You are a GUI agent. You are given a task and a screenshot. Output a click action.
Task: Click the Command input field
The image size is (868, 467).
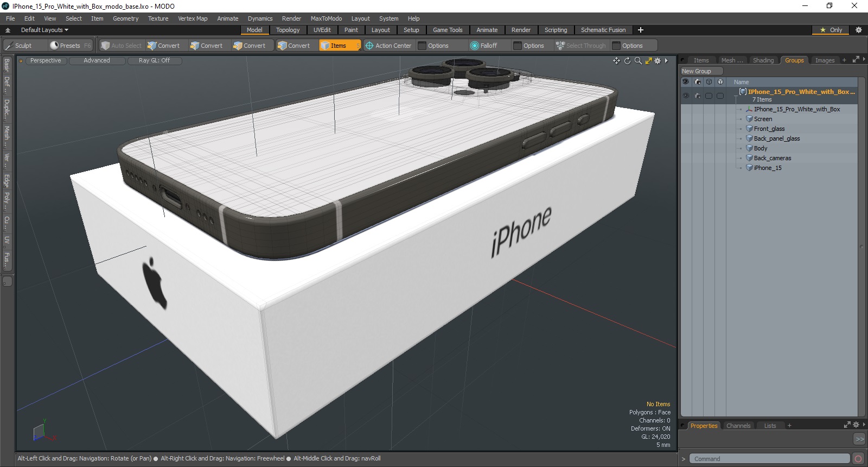[769, 459]
